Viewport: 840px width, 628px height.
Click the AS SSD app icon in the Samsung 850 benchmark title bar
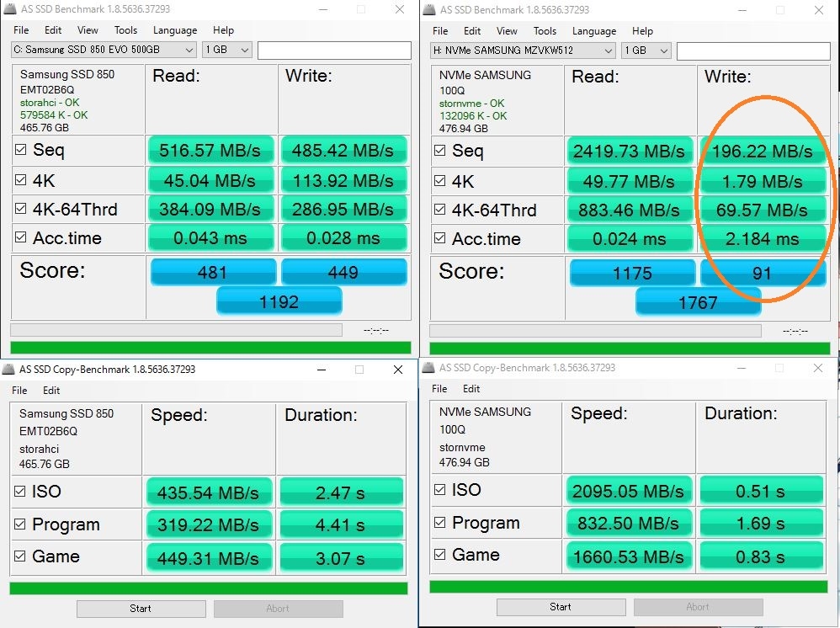[10, 9]
